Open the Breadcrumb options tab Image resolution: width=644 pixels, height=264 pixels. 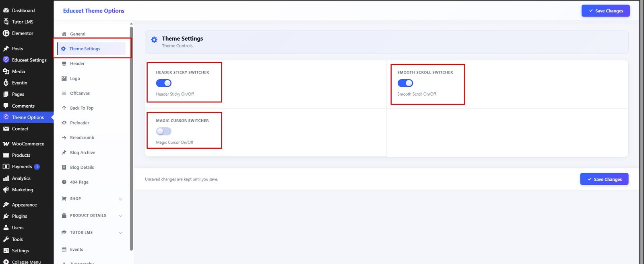coord(91,137)
